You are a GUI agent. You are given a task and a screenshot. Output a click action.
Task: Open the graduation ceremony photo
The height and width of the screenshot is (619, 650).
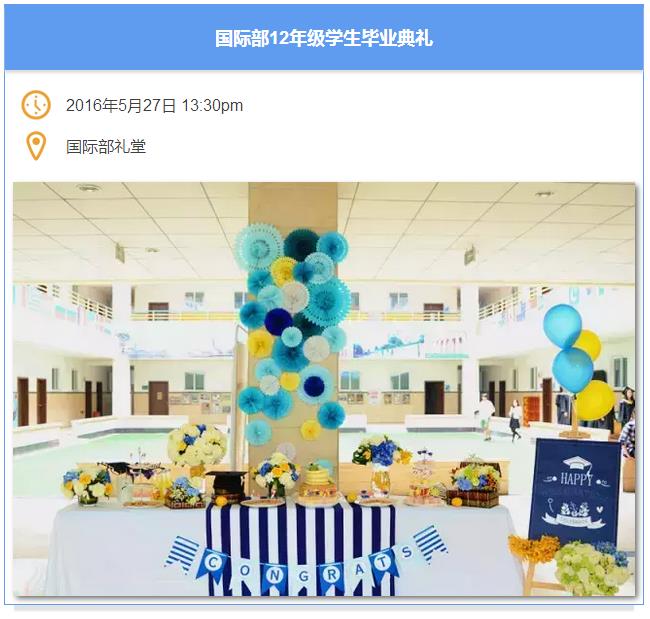[324, 389]
